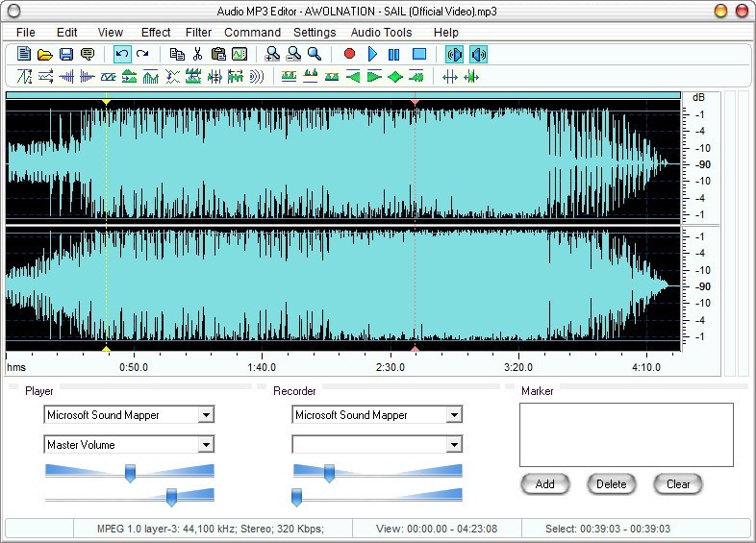This screenshot has height=543, width=756.
Task: Clear all markers
Action: point(678,484)
